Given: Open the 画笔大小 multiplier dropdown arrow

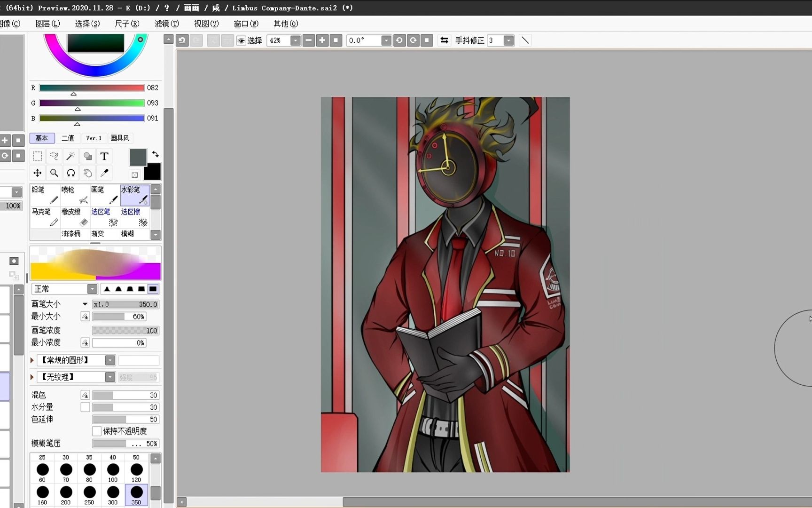Looking at the screenshot, I should [85, 304].
